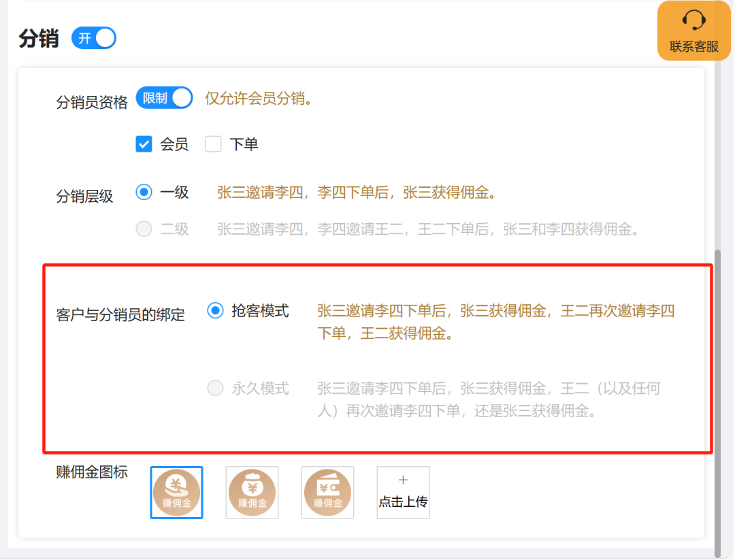This screenshot has height=560, width=735.
Task: Click the vertical page scrollbar
Action: click(x=717, y=403)
